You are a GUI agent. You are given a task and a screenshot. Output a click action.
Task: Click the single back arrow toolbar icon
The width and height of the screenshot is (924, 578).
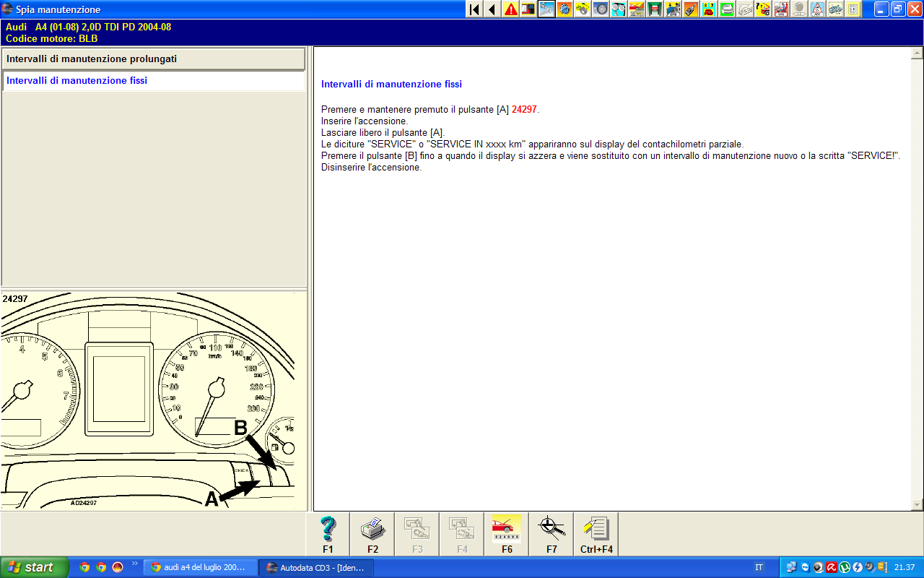point(492,9)
